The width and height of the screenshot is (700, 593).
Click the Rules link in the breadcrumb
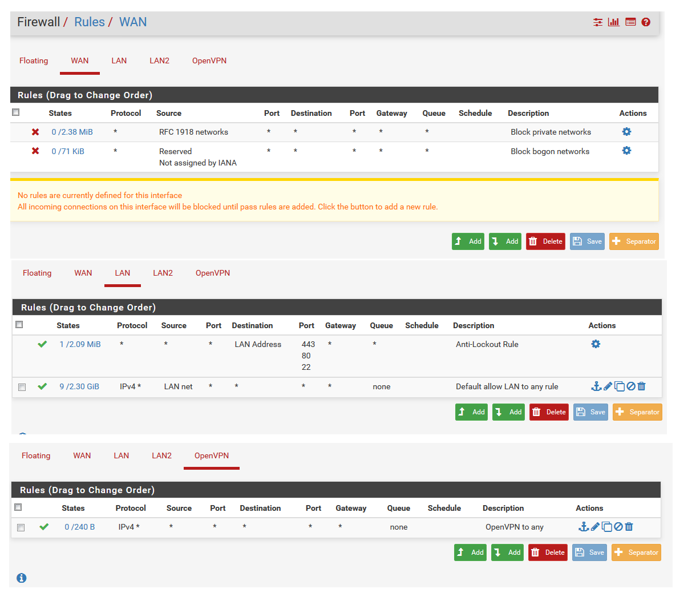(90, 22)
